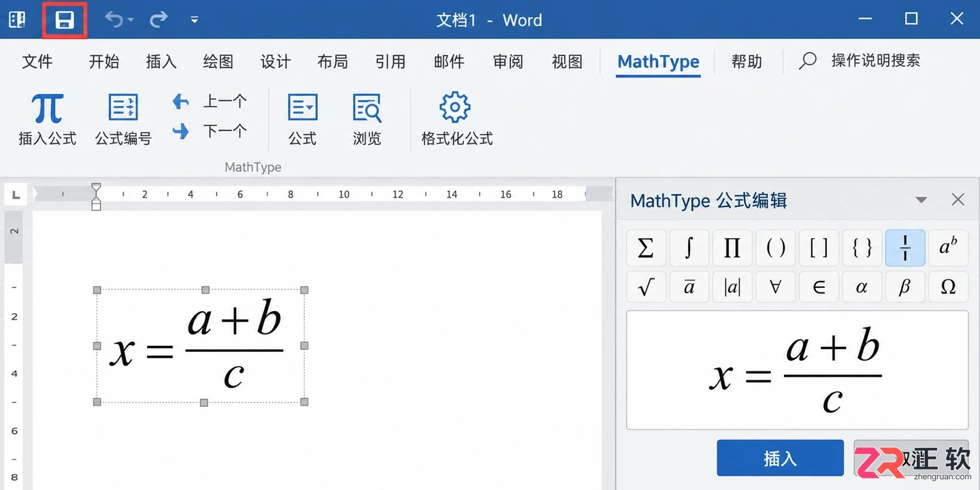Switch to the 插入 tab

161,61
